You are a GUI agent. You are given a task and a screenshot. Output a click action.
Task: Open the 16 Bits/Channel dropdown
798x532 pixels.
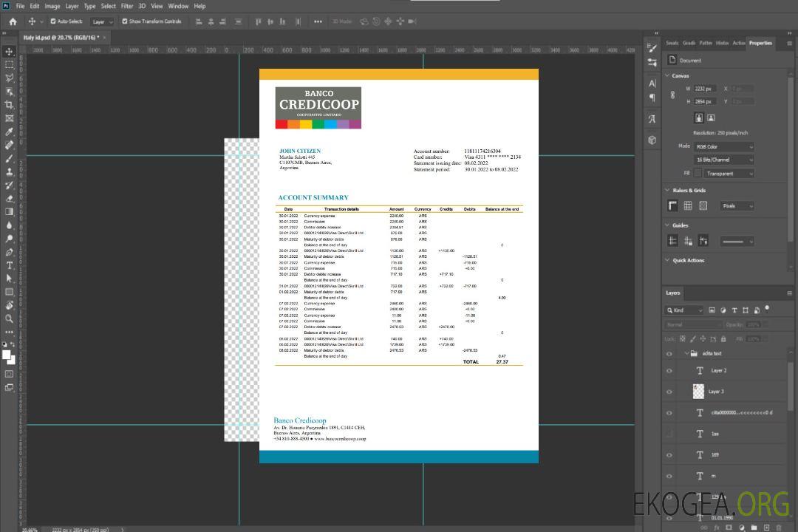[x=724, y=160]
